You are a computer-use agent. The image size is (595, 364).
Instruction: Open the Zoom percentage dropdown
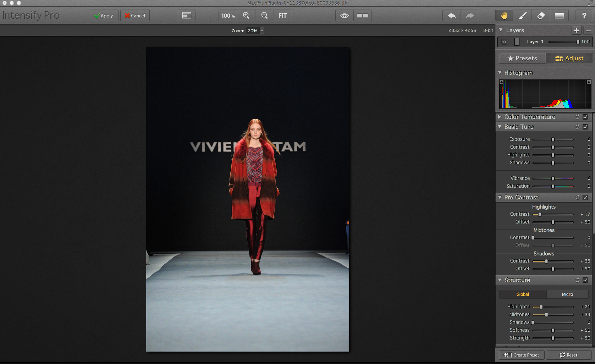pyautogui.click(x=262, y=31)
